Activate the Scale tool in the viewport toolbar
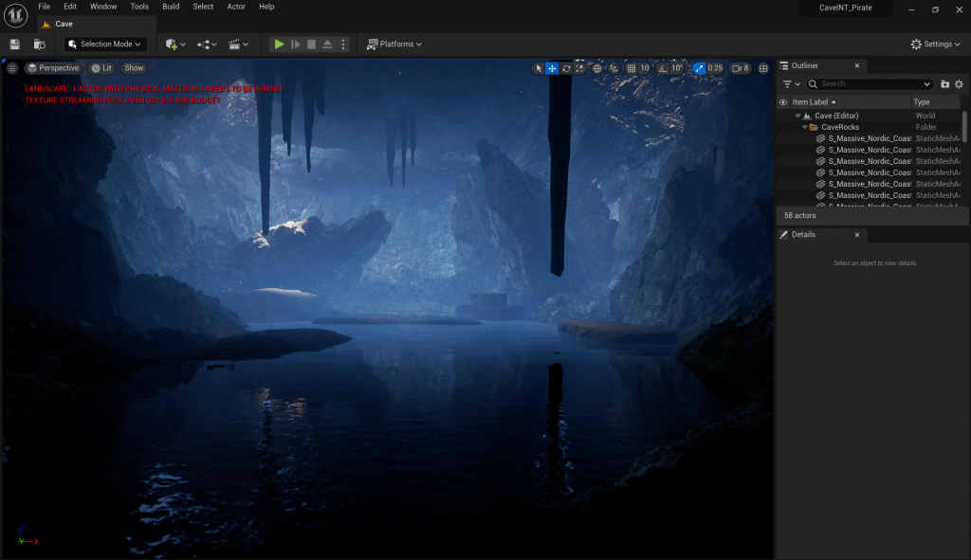The image size is (971, 560). pos(579,68)
